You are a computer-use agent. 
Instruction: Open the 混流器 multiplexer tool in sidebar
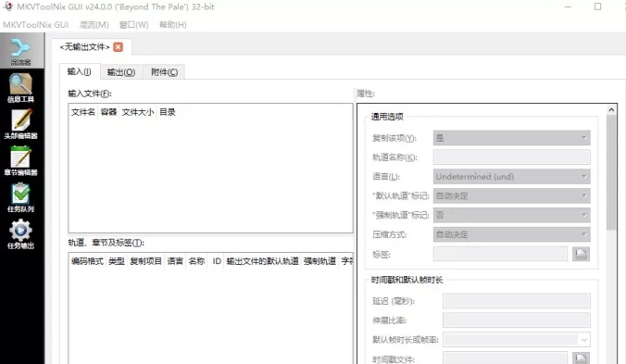(21, 52)
